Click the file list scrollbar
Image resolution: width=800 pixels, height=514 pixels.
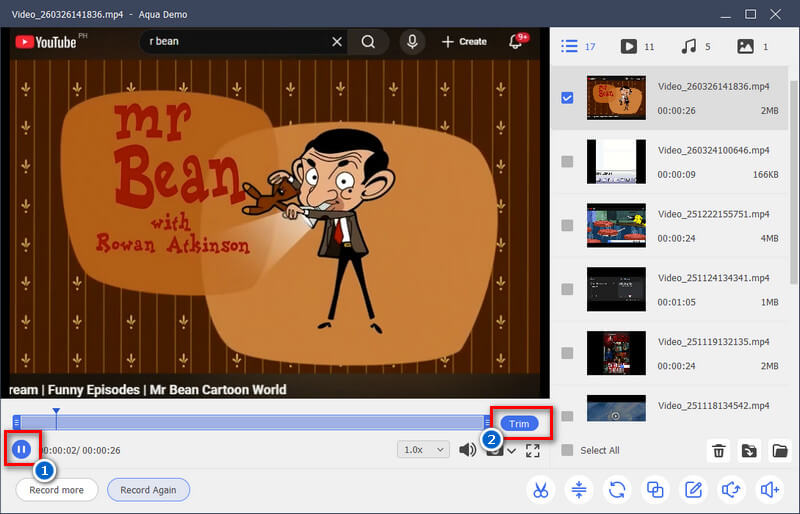click(x=793, y=182)
